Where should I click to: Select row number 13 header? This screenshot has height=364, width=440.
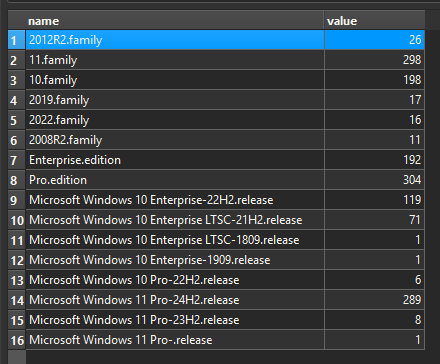[x=16, y=280]
